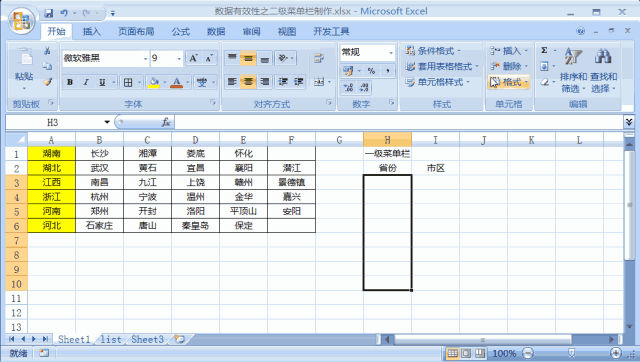Expand the 条件格式 dropdown
Screen dimensions: 640x362
[459, 51]
